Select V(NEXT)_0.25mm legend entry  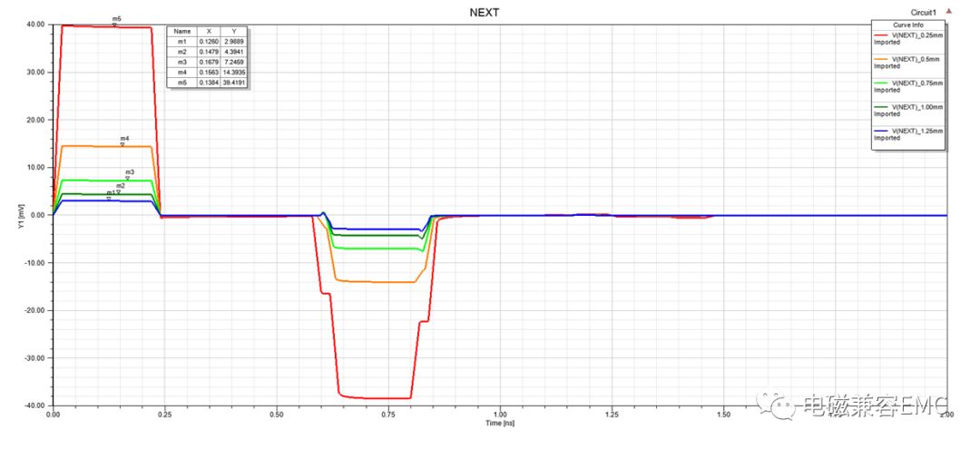click(917, 35)
